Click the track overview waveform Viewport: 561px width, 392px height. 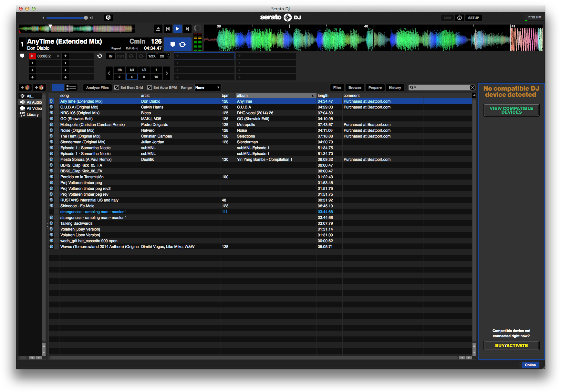click(x=77, y=29)
